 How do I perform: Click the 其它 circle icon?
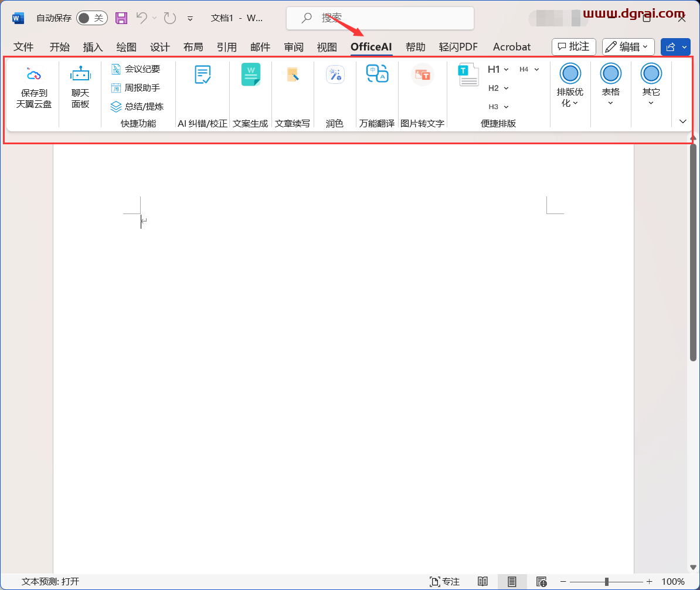coord(651,74)
